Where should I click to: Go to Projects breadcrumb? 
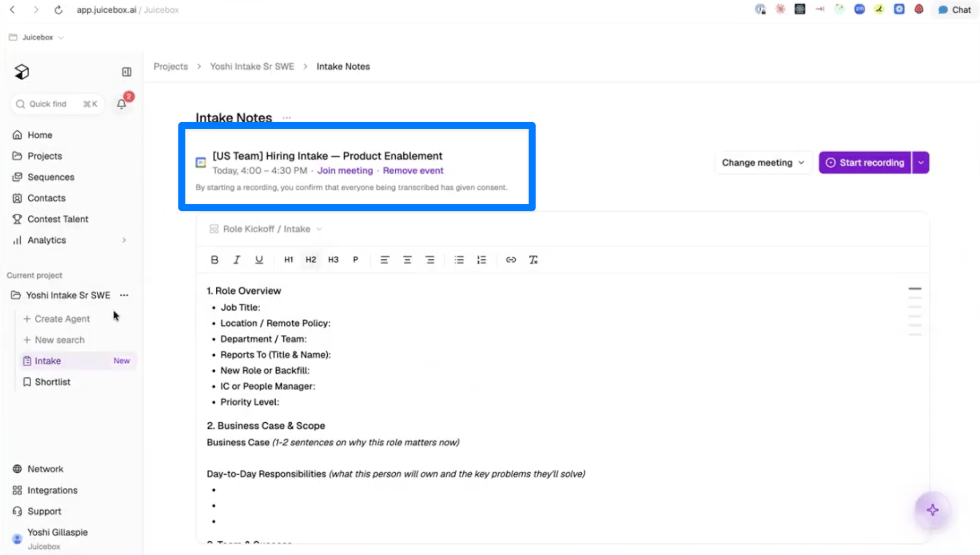170,67
